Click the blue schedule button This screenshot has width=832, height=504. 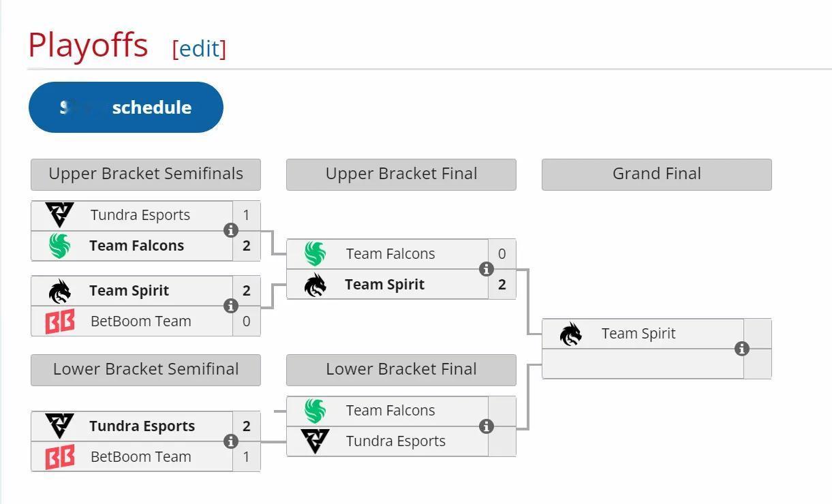point(126,107)
